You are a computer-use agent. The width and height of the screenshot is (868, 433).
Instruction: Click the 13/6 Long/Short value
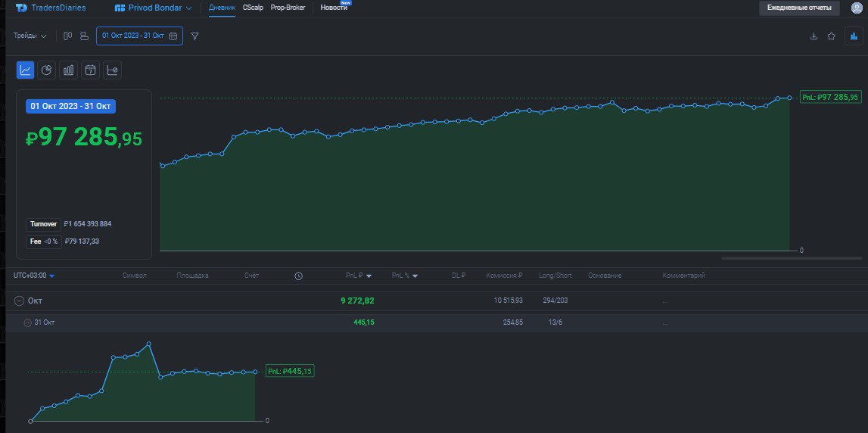[555, 322]
